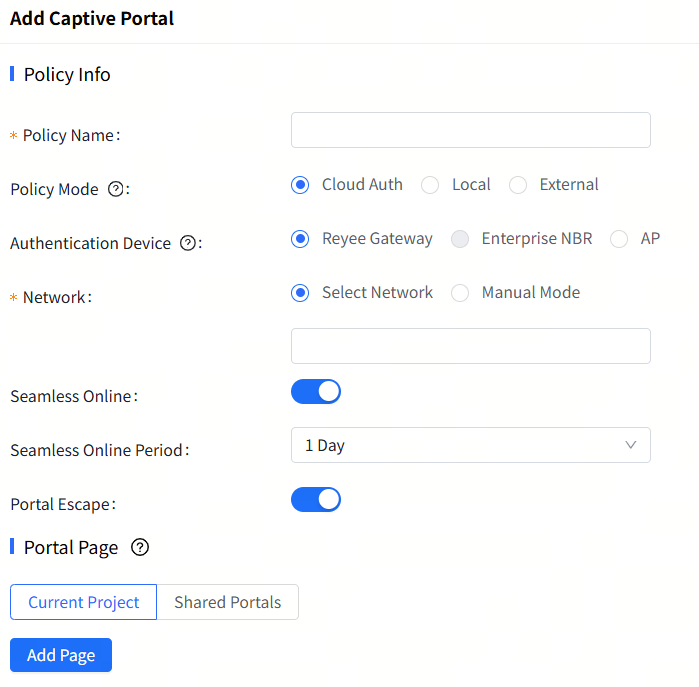This screenshot has height=687, width=699.
Task: Focus the Policy Name input field
Action: click(x=470, y=130)
